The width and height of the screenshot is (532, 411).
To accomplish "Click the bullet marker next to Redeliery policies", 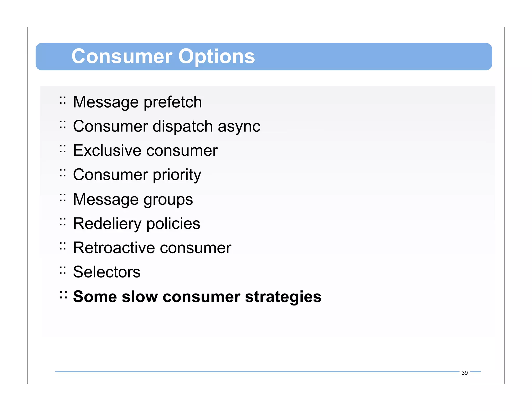I will pyautogui.click(x=63, y=222).
